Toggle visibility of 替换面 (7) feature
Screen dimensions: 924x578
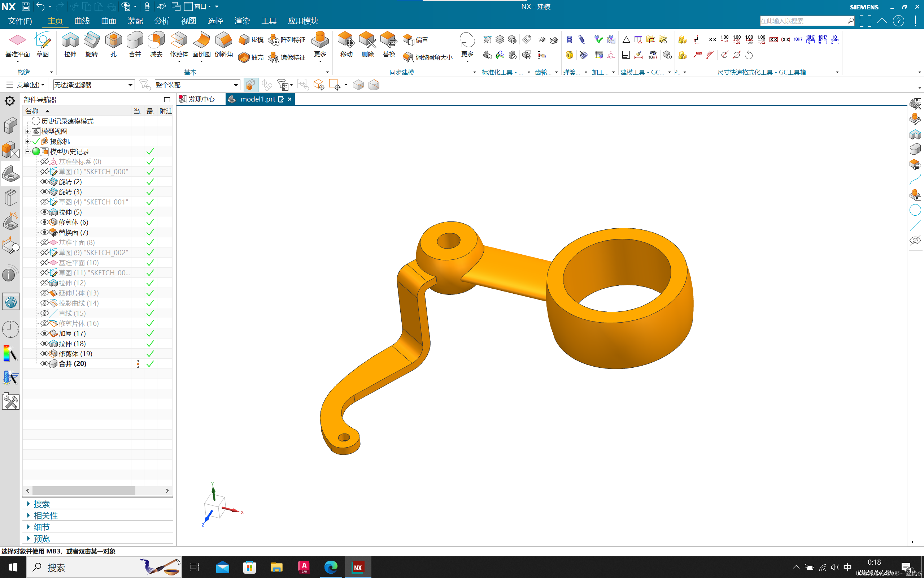coord(44,232)
